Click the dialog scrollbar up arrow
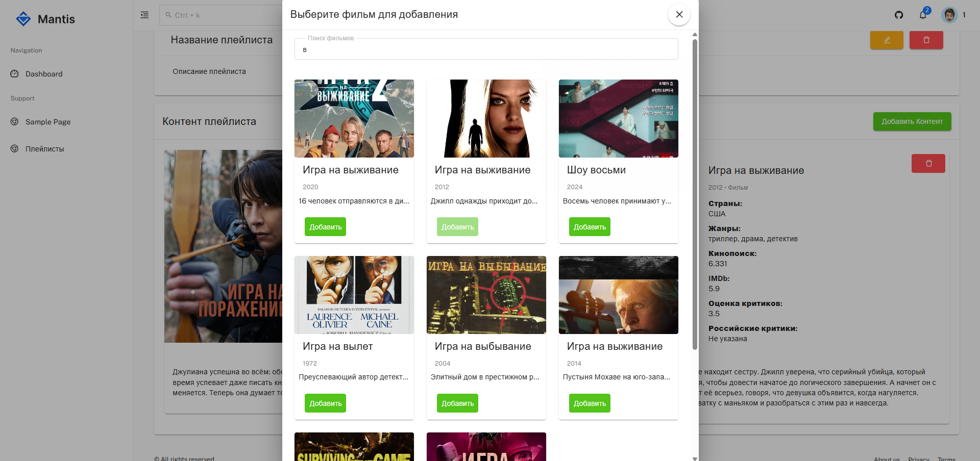 (695, 34)
